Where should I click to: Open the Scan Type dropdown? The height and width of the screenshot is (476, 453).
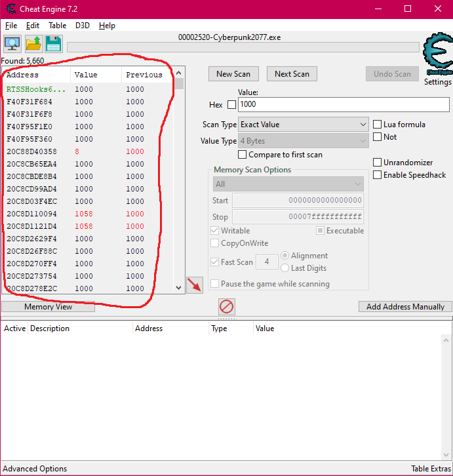(x=304, y=125)
